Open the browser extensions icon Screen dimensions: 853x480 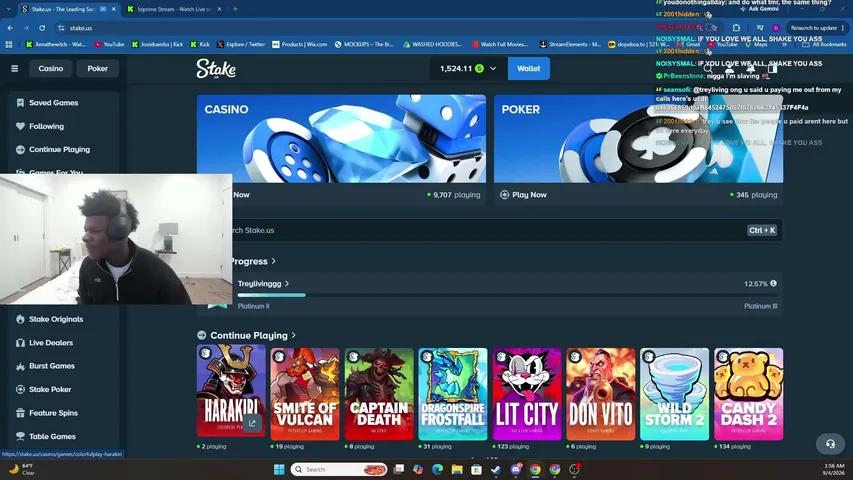[736, 28]
